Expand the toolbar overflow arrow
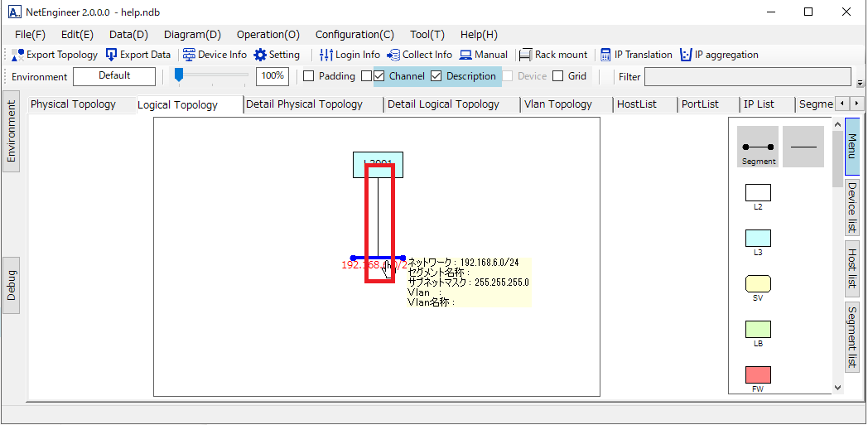This screenshot has width=868, height=425. click(x=860, y=83)
